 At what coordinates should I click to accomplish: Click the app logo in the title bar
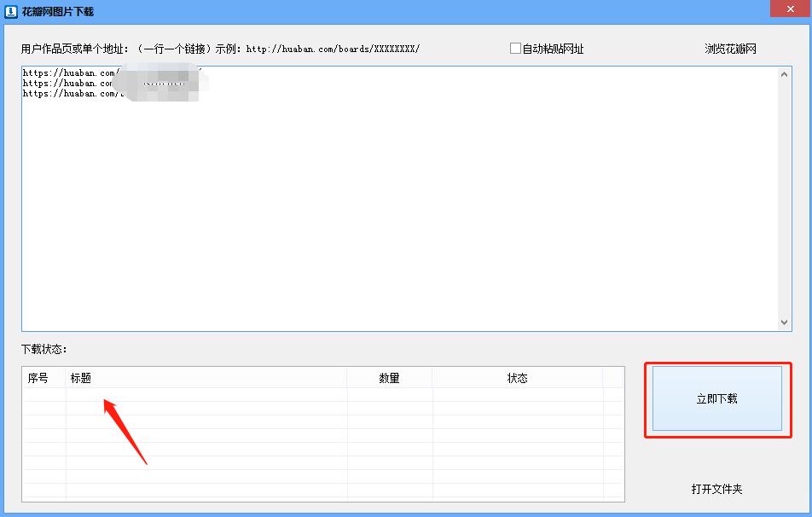click(x=10, y=10)
